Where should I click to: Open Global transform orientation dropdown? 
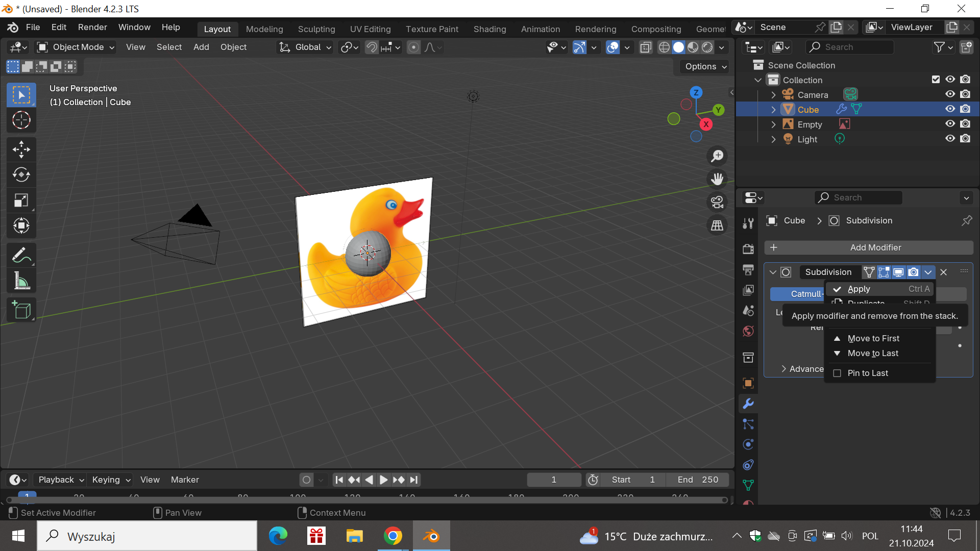(x=305, y=47)
